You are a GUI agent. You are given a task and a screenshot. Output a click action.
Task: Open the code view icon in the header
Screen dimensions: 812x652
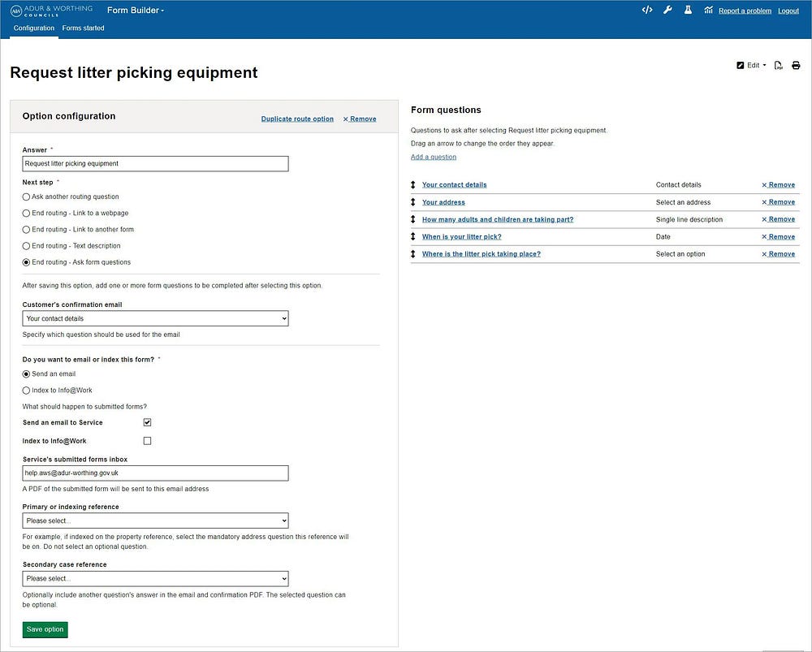click(646, 10)
